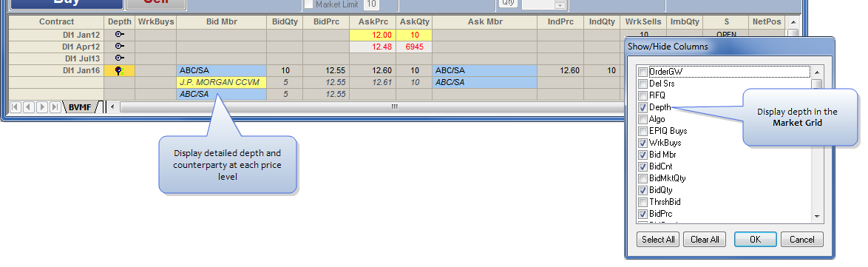Screen dimensions: 868x267
Task: Collapse depth icon on DI1 Jan16 row
Action: click(x=119, y=70)
